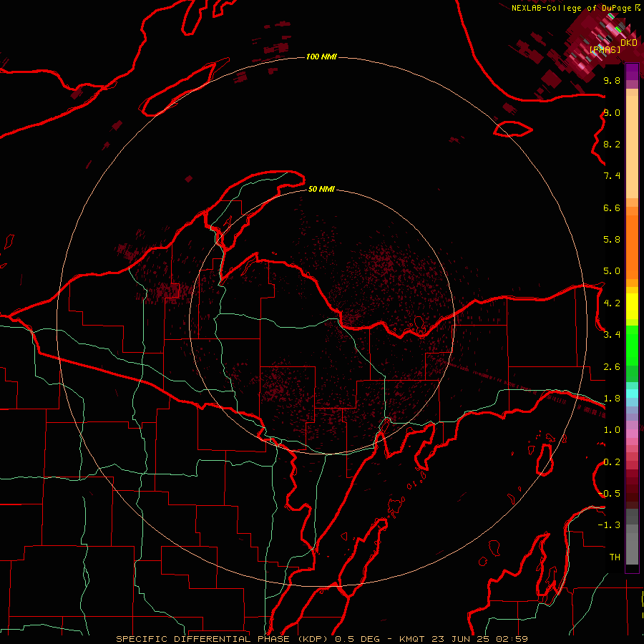Click the 9.0 value on the scale
The image size is (644, 644).
[x=612, y=112]
